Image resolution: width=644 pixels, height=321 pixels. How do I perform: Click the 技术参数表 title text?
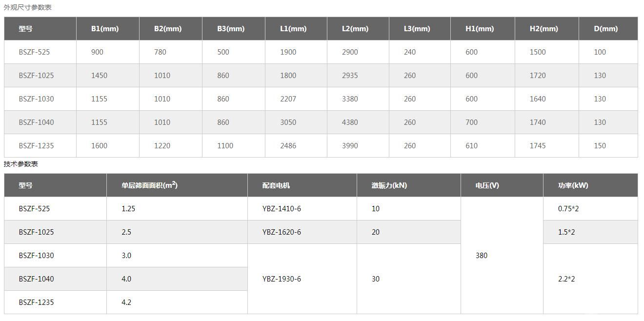20,164
